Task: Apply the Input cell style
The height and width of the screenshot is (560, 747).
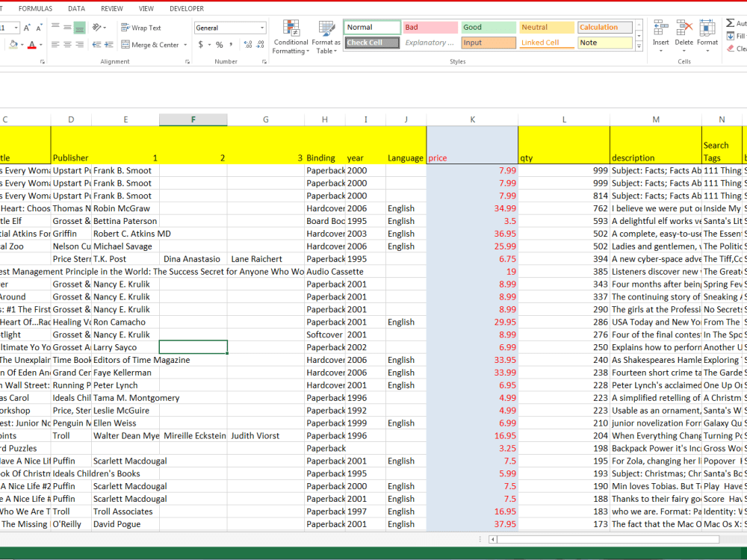Action: pos(489,43)
